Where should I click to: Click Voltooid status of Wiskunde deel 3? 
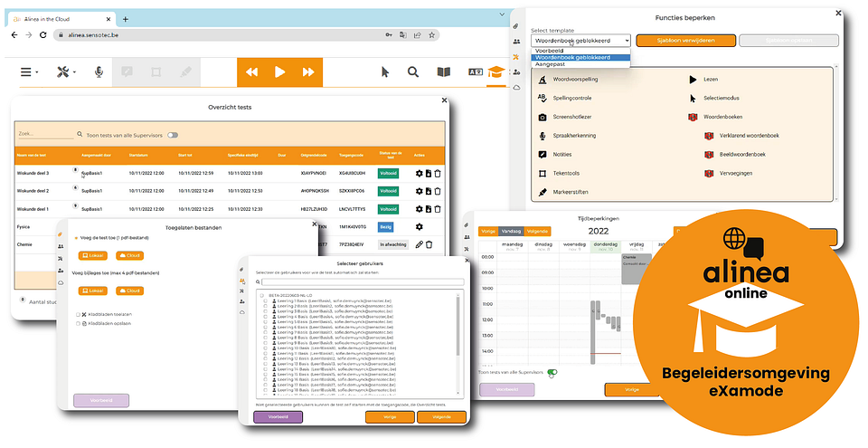click(x=388, y=174)
